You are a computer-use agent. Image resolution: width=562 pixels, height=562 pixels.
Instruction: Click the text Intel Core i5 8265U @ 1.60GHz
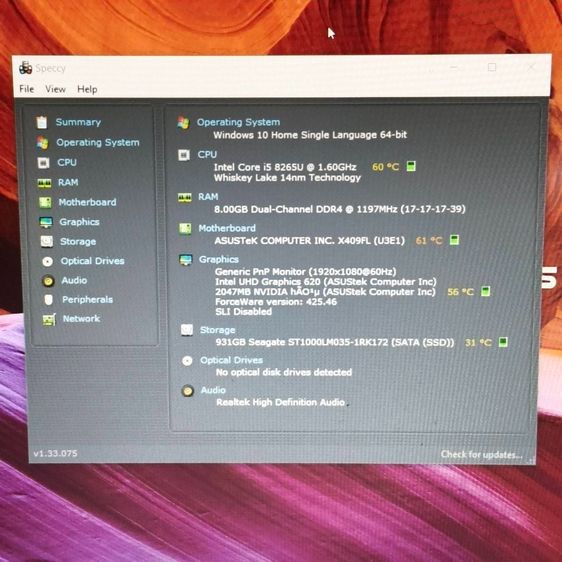coord(285,167)
